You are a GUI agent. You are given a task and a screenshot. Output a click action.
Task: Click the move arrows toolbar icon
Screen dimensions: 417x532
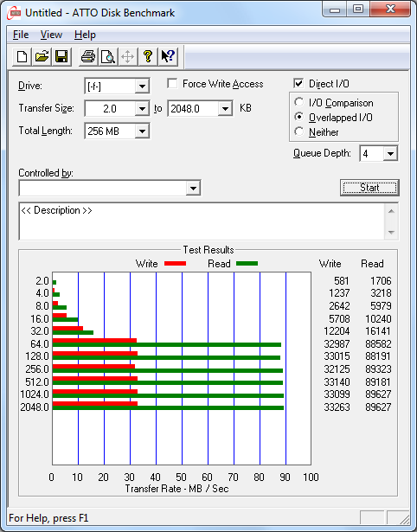[x=127, y=56]
